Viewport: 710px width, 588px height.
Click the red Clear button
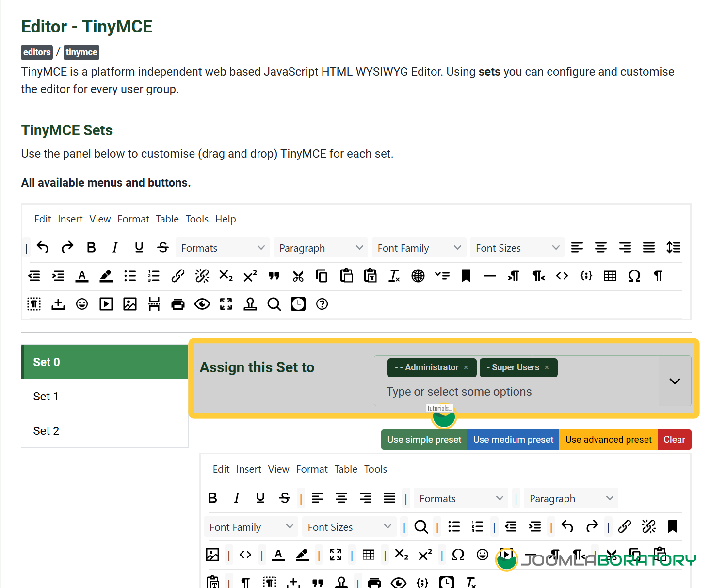674,440
